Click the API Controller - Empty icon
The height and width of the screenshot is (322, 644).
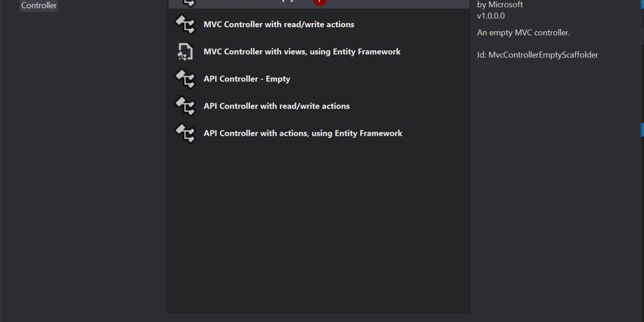click(x=185, y=78)
